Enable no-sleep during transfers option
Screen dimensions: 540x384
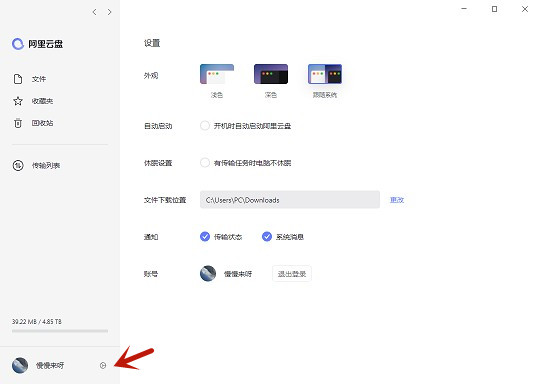[205, 163]
